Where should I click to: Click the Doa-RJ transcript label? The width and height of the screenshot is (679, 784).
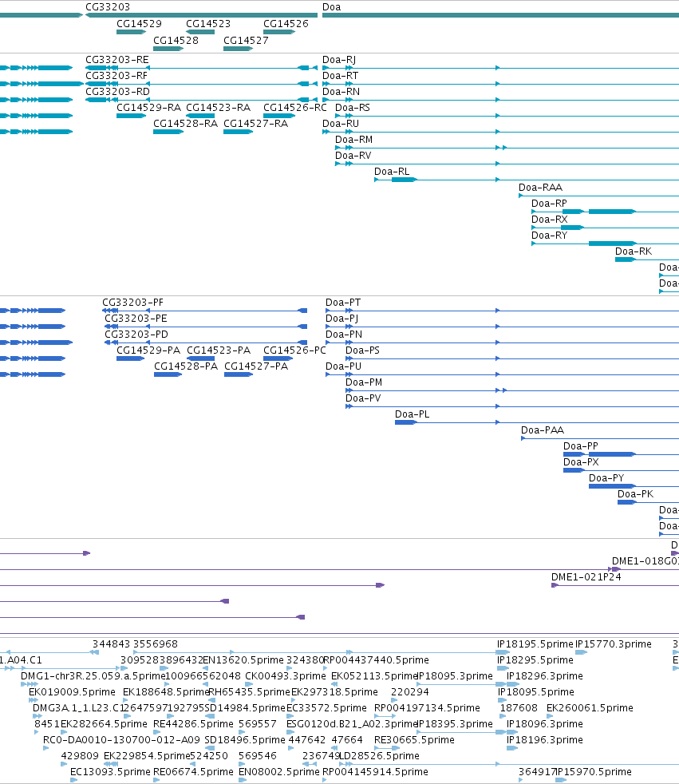[x=339, y=60]
